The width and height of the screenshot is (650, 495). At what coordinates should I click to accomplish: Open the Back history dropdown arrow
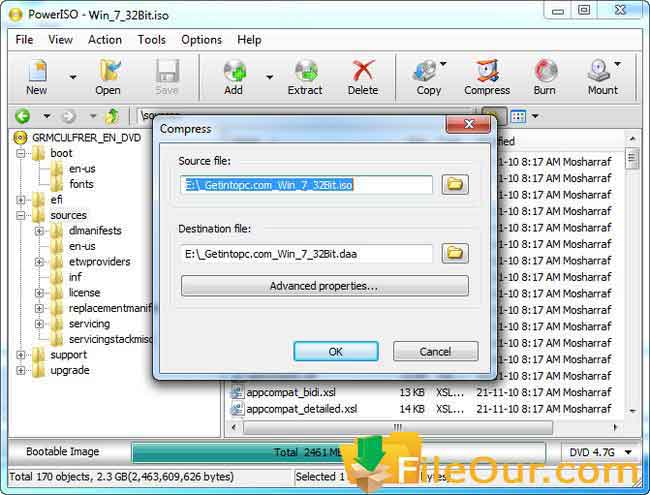[x=47, y=116]
